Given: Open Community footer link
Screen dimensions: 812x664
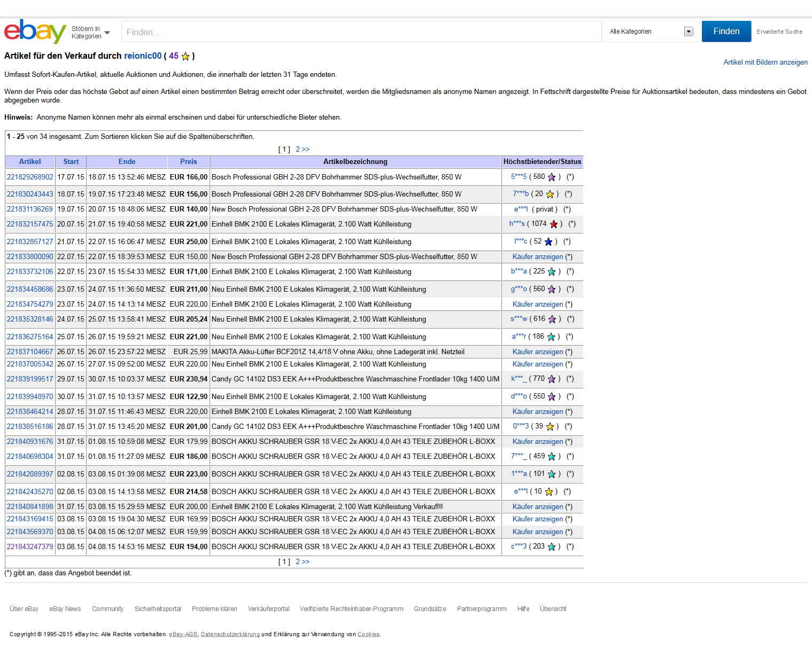Looking at the screenshot, I should [107, 609].
